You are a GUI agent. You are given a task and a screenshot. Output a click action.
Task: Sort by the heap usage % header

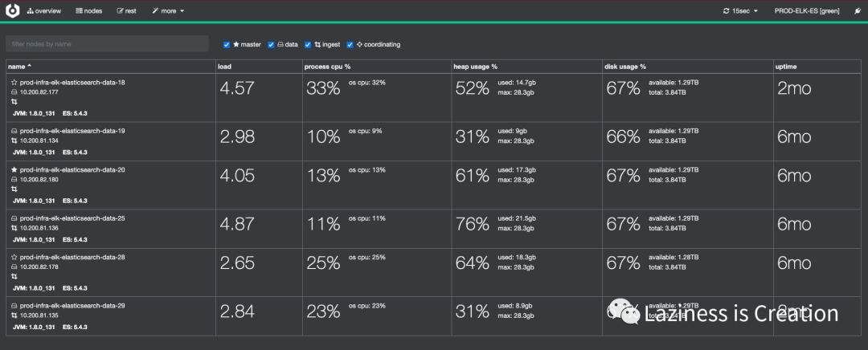476,66
